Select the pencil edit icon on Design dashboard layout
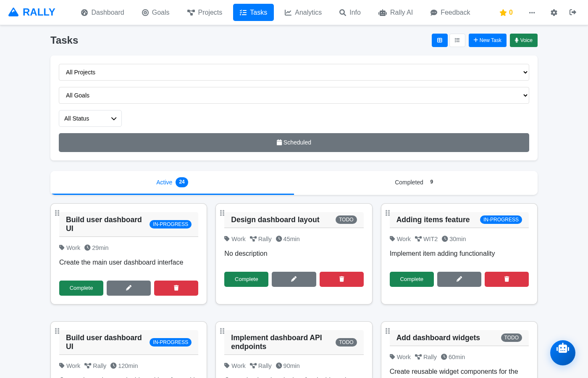The image size is (588, 378). 294,279
